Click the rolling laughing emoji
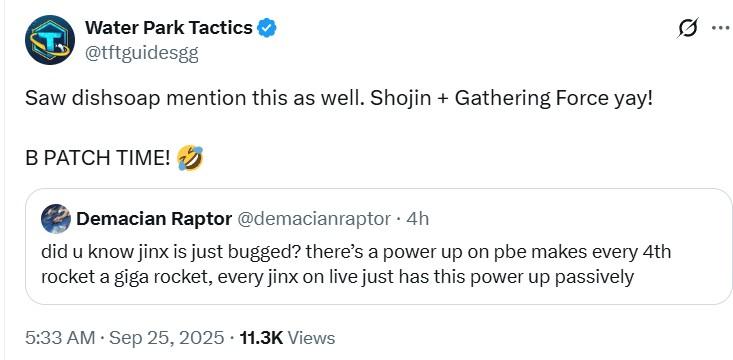 [x=190, y=158]
